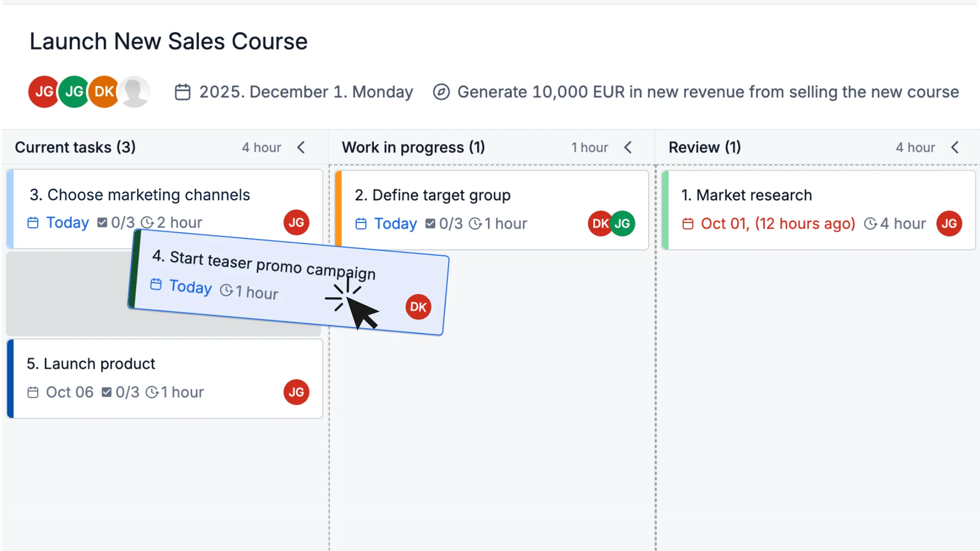Open the overdue Oct 01 date on Market research
Screen dimensions: 980x551
point(778,224)
